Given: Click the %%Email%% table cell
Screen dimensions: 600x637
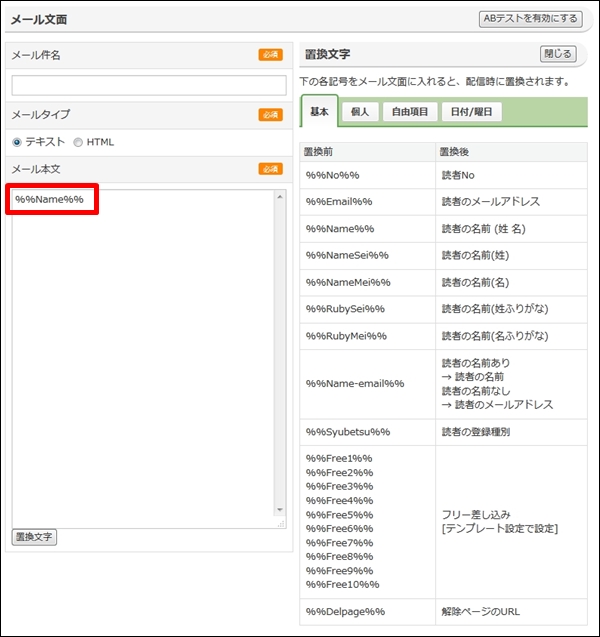Looking at the screenshot, I should (x=368, y=202).
